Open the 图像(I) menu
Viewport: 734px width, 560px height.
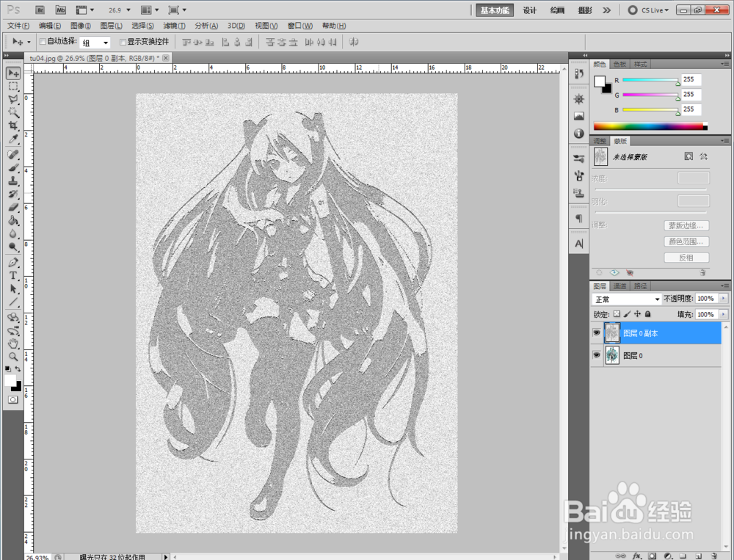(81, 26)
